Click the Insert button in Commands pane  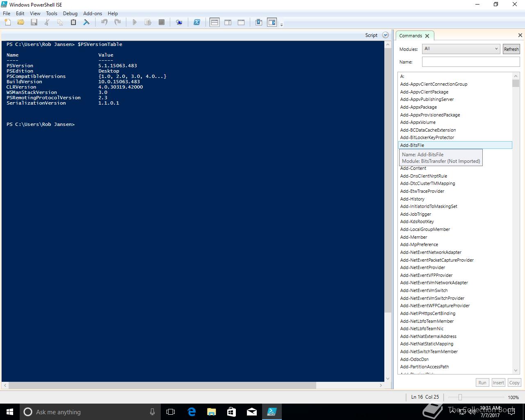tap(498, 383)
